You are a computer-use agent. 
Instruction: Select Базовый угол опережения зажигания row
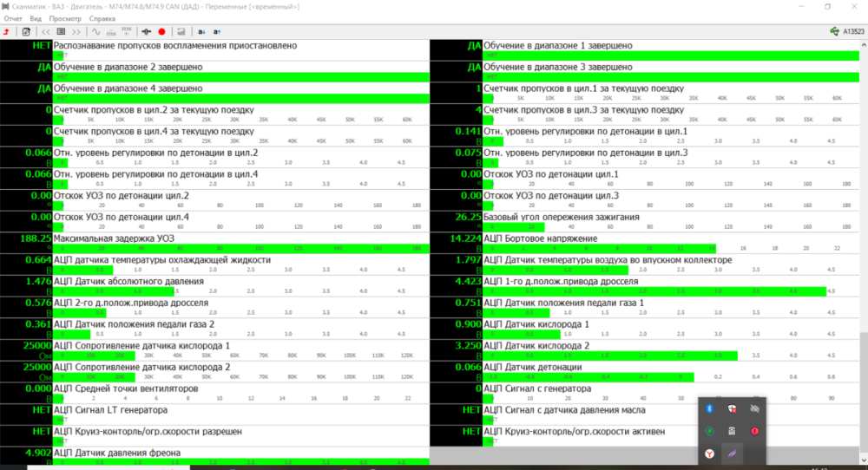(x=644, y=222)
